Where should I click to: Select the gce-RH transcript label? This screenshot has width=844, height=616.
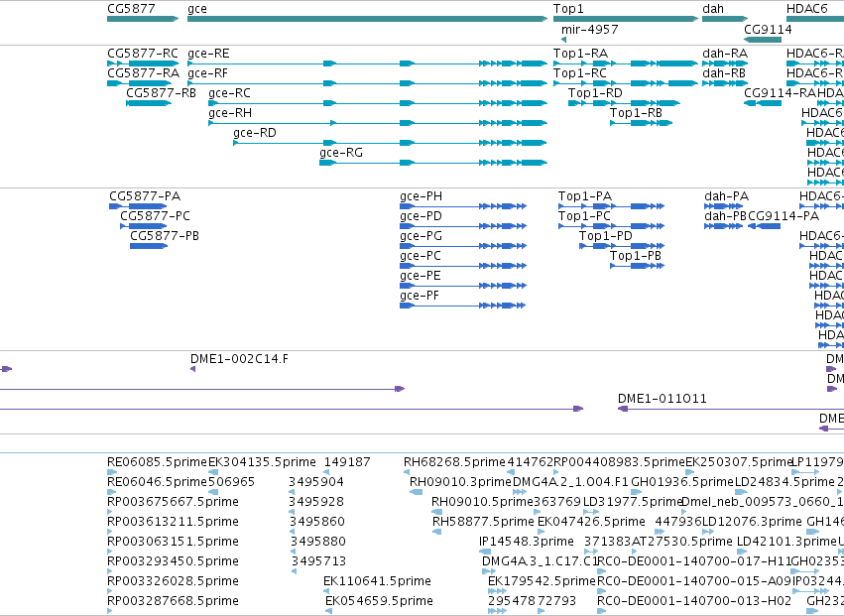click(230, 113)
